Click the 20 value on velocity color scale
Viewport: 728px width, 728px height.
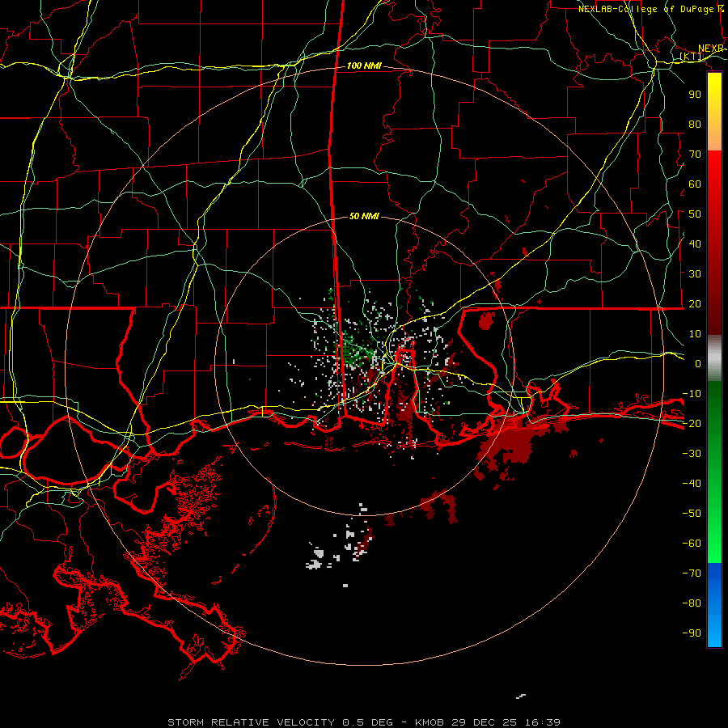point(695,304)
